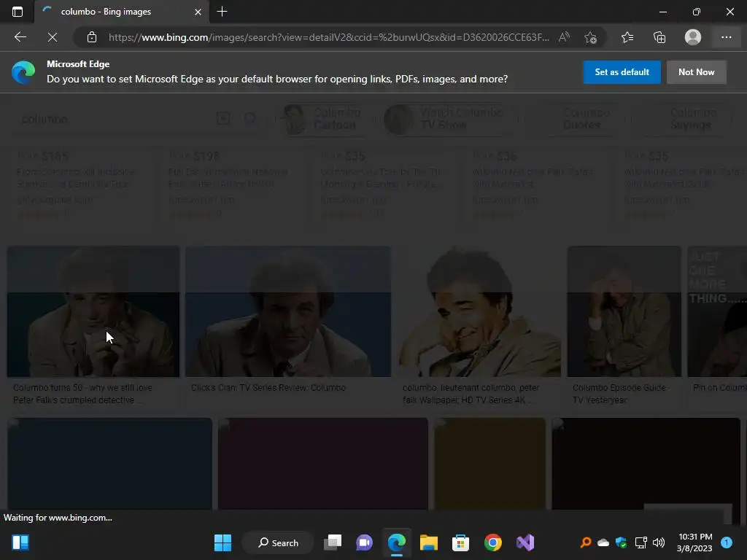Click the address bar URL

click(x=329, y=37)
